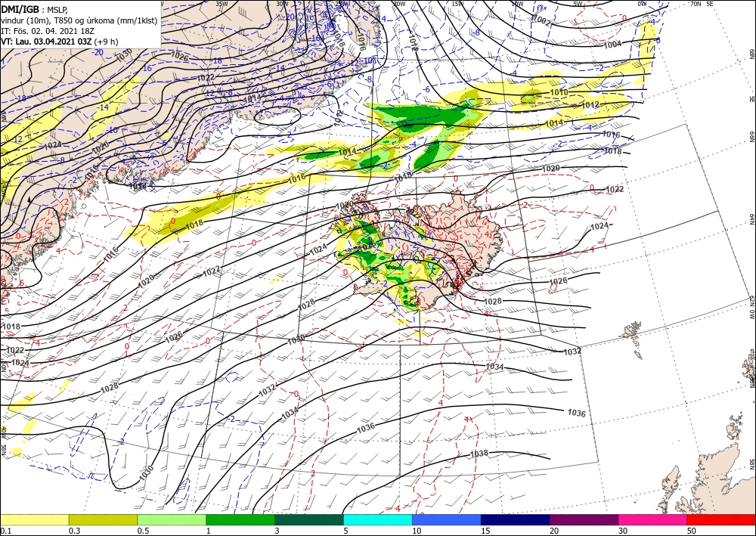Pick the navy 15–20 legend swatch
This screenshot has width=756, height=536.
coord(516,519)
